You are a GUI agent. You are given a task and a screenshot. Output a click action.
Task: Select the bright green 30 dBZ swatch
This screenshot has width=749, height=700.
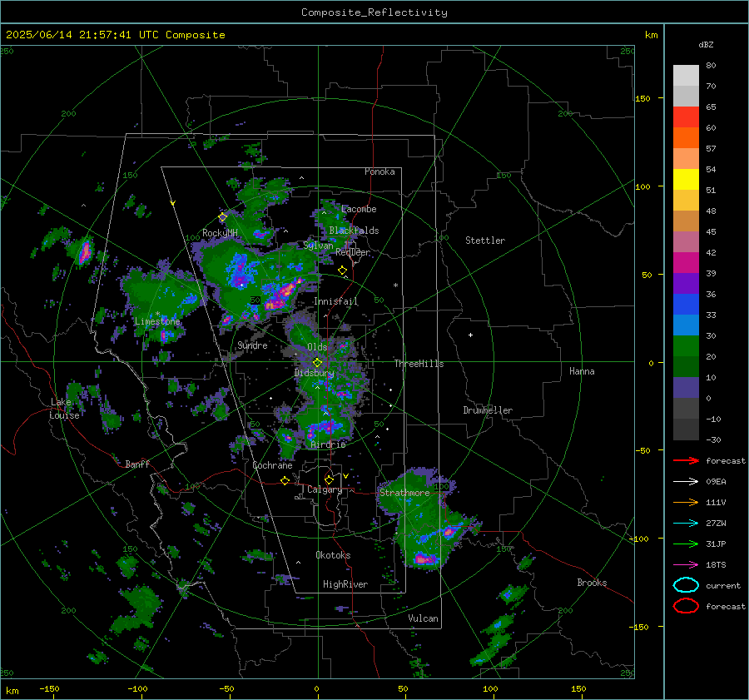point(686,345)
